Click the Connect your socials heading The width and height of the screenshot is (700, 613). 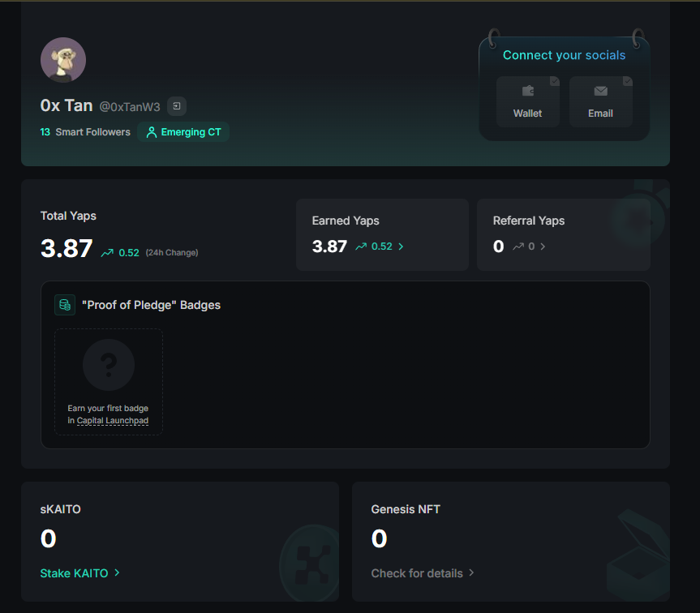click(x=564, y=55)
